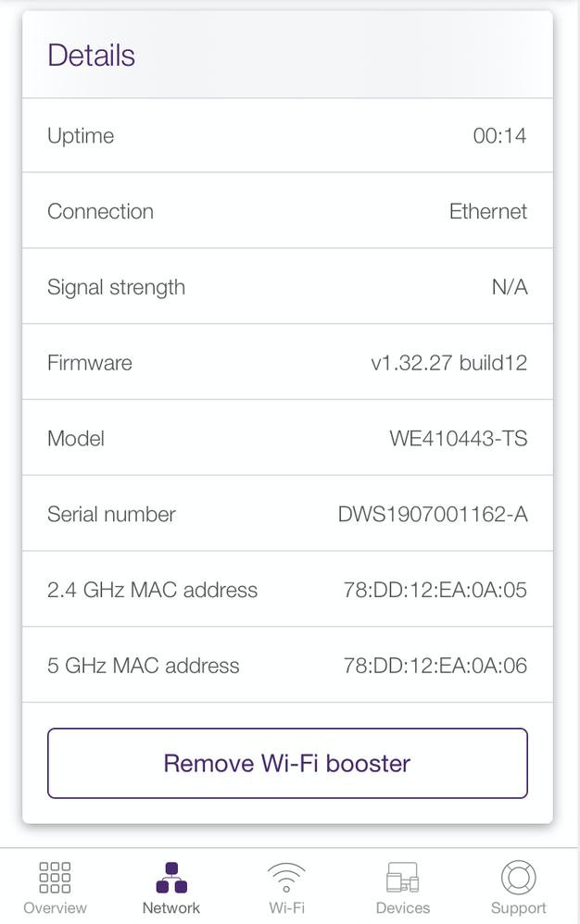Screen dimensions: 580x924
Task: Click the Firmware row label
Action: pyautogui.click(x=90, y=363)
